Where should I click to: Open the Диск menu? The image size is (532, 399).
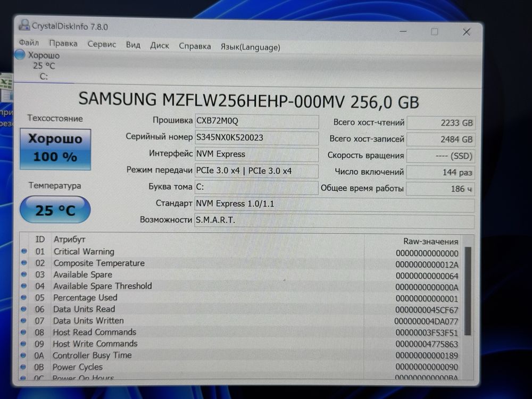point(160,45)
